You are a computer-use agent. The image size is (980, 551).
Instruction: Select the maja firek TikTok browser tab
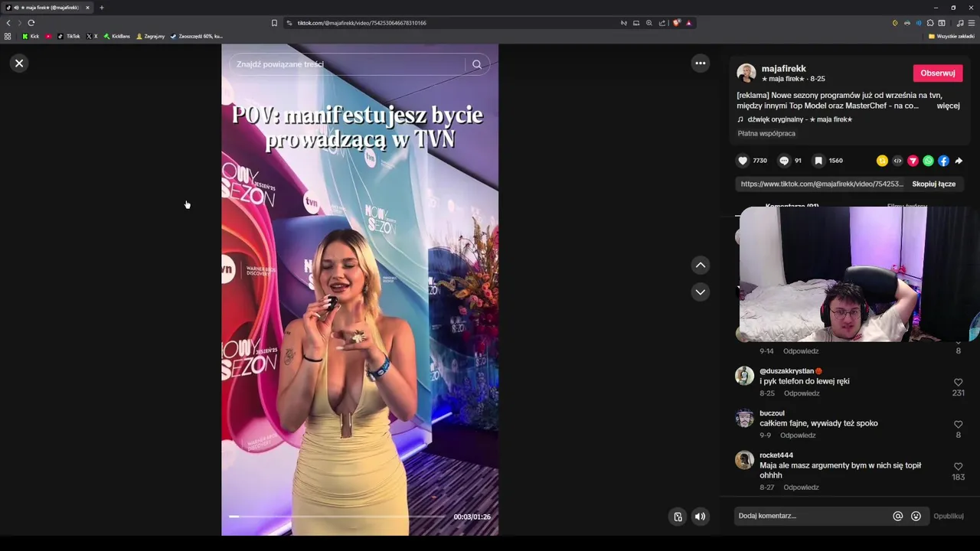coord(46,8)
